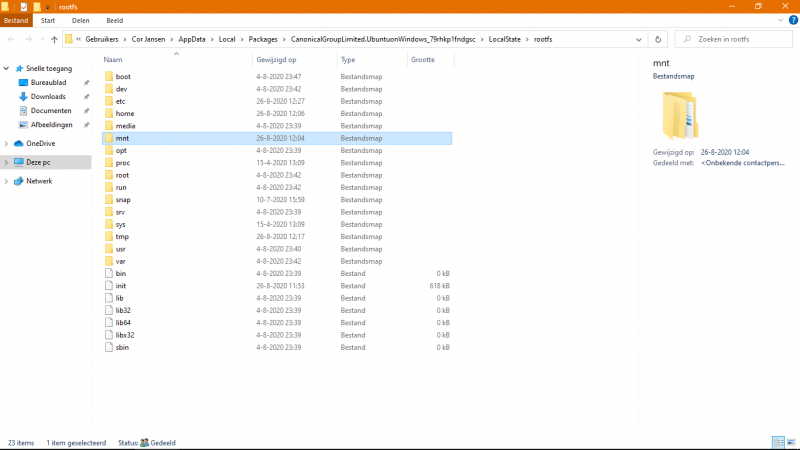The height and width of the screenshot is (450, 800).
Task: Open address bar history dropdown
Action: click(640, 39)
